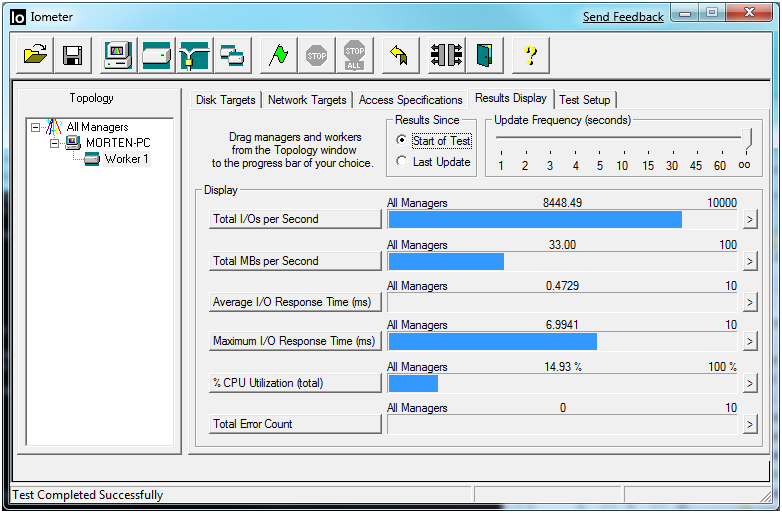Open help question mark icon
Viewport: 782px width, 513px height.
pyautogui.click(x=531, y=55)
